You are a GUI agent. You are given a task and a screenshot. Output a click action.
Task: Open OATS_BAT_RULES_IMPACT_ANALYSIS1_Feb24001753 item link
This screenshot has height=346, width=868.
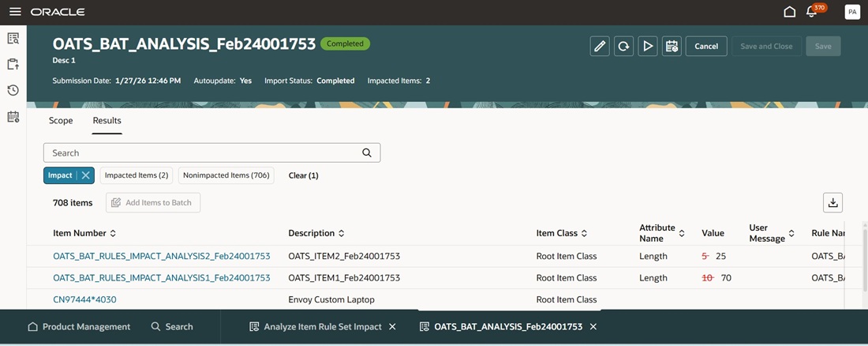click(x=162, y=278)
